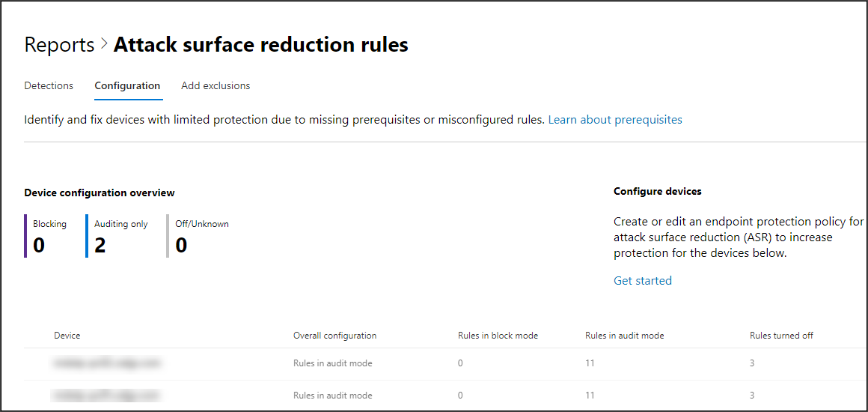Viewport: 868px width, 412px height.
Task: Click breadcrumb chevron after Reports
Action: click(104, 45)
